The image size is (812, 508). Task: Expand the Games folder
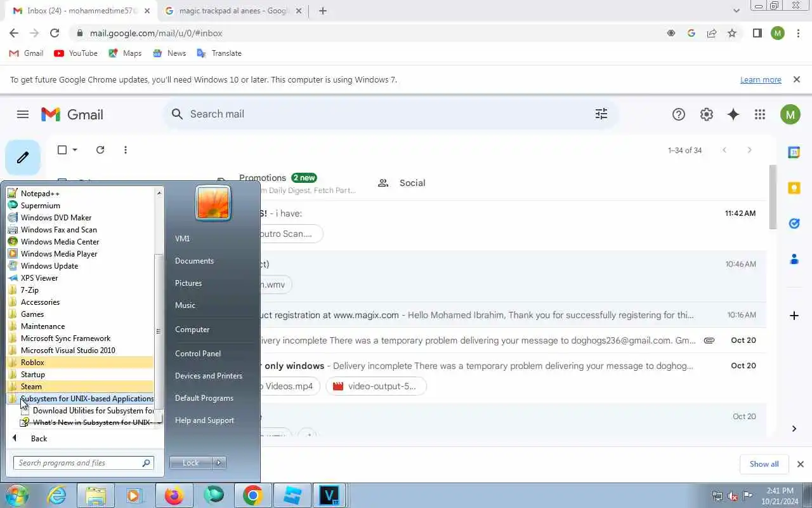coord(81,314)
